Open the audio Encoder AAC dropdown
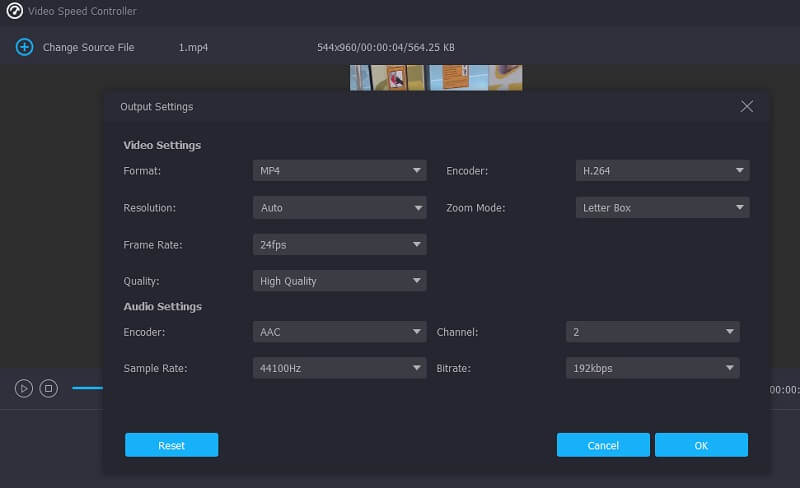 click(339, 331)
